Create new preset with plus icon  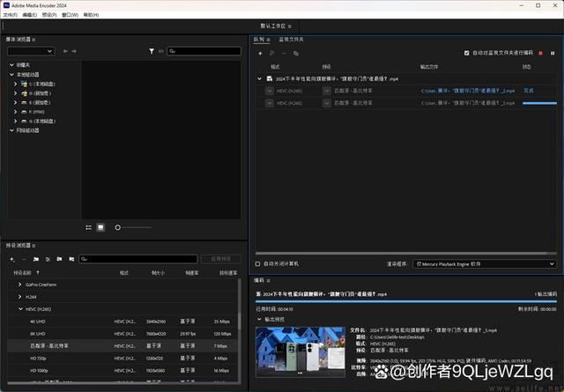coord(13,259)
